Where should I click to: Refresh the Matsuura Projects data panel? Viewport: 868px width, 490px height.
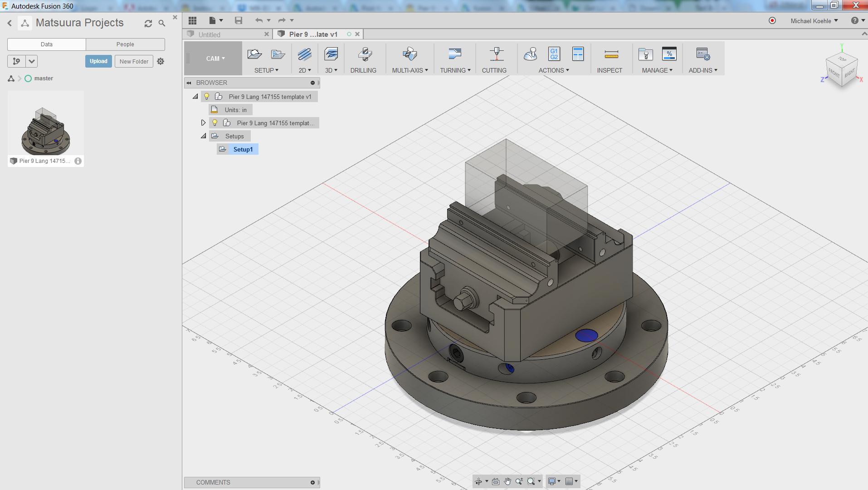(148, 24)
